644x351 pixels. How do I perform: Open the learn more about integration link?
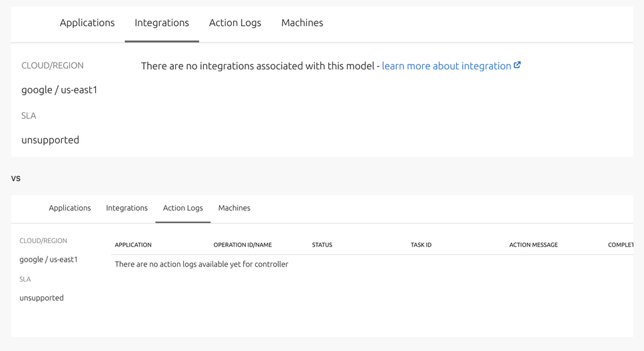(x=446, y=66)
